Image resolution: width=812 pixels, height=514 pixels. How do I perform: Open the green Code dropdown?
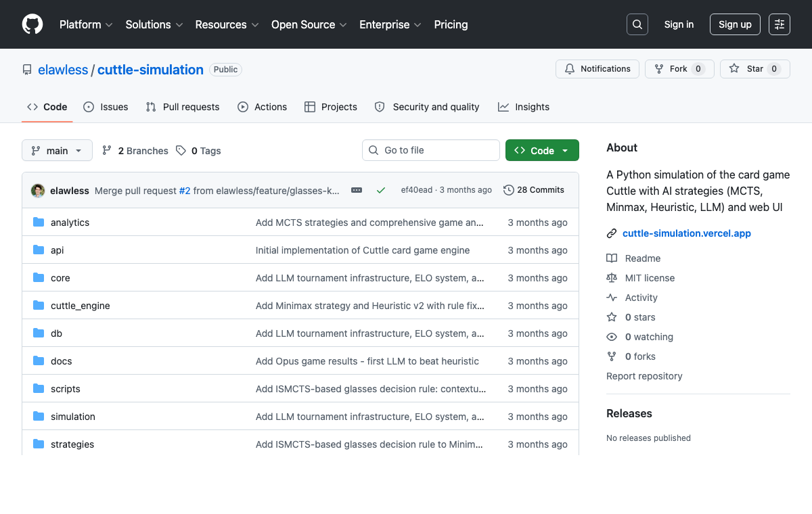click(x=542, y=151)
